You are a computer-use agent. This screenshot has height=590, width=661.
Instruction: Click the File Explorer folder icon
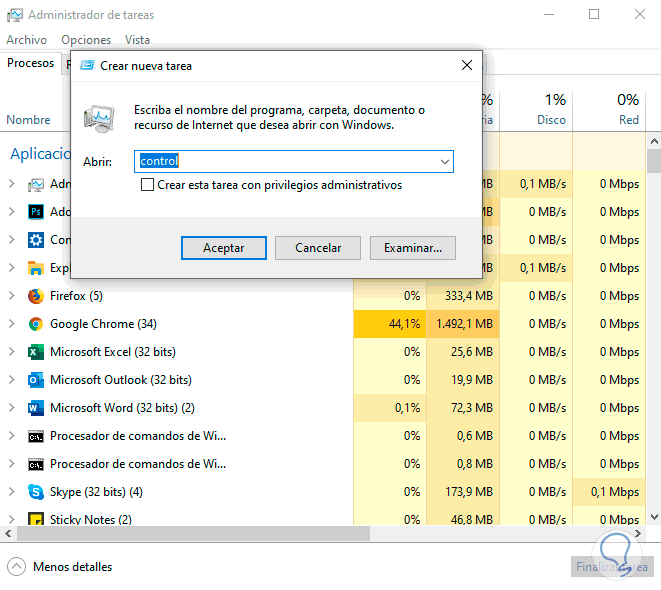(36, 268)
